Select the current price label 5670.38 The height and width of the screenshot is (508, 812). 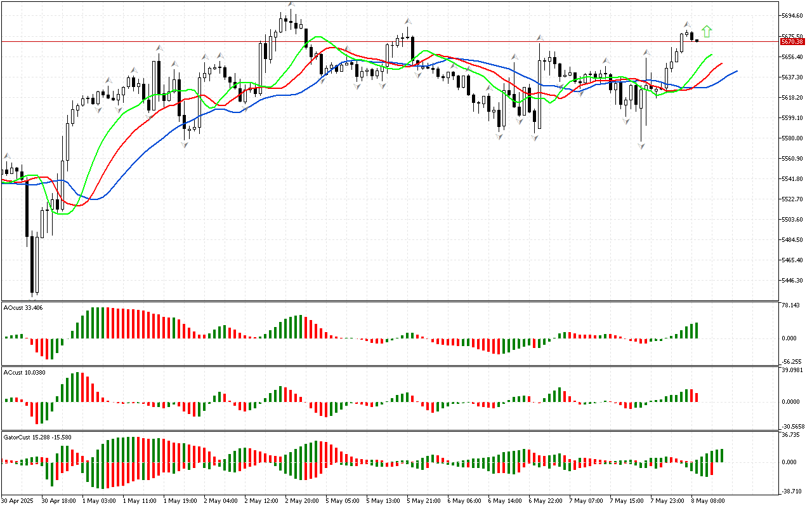coord(792,41)
